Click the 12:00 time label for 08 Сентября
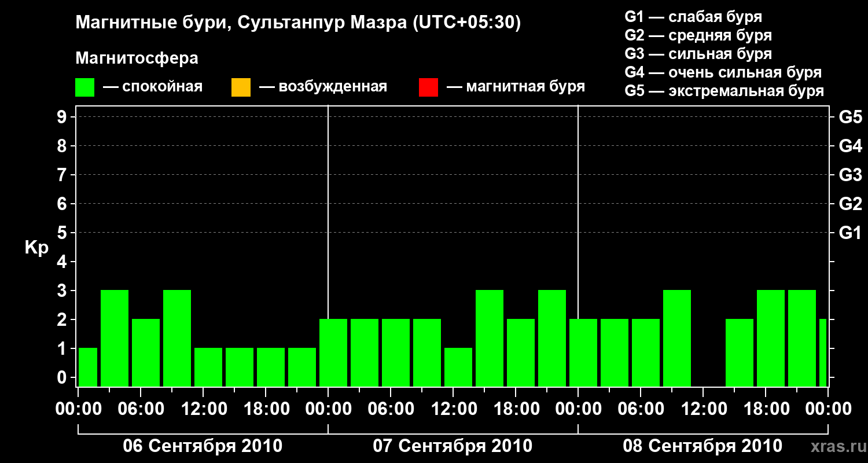 (x=703, y=409)
